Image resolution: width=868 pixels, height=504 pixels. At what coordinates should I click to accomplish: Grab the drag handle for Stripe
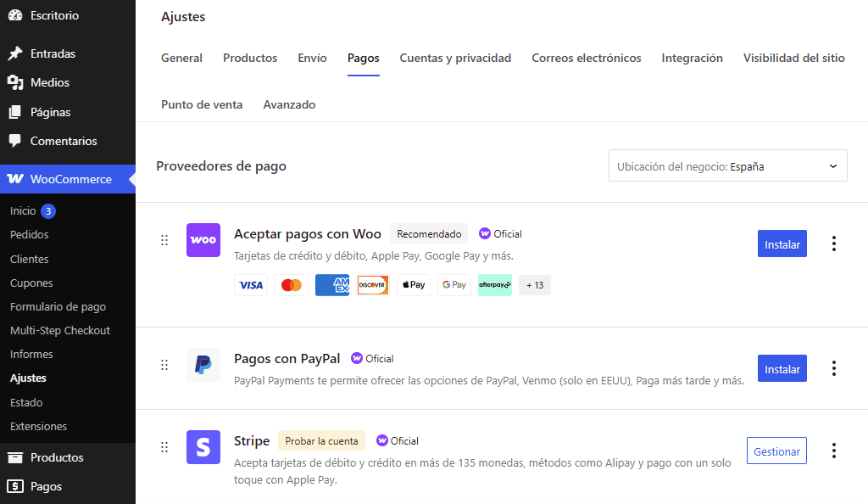point(164,447)
